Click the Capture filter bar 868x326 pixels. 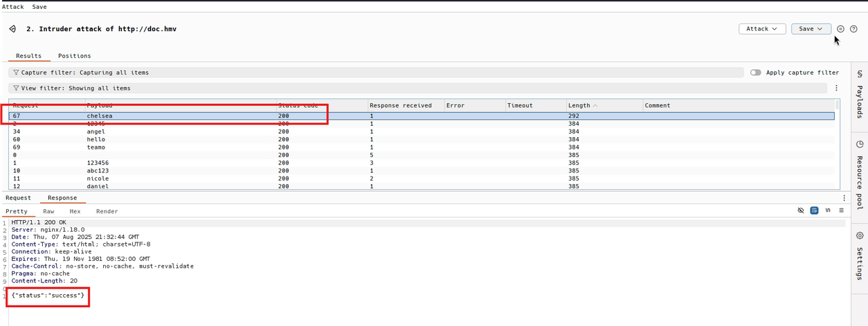click(x=376, y=73)
